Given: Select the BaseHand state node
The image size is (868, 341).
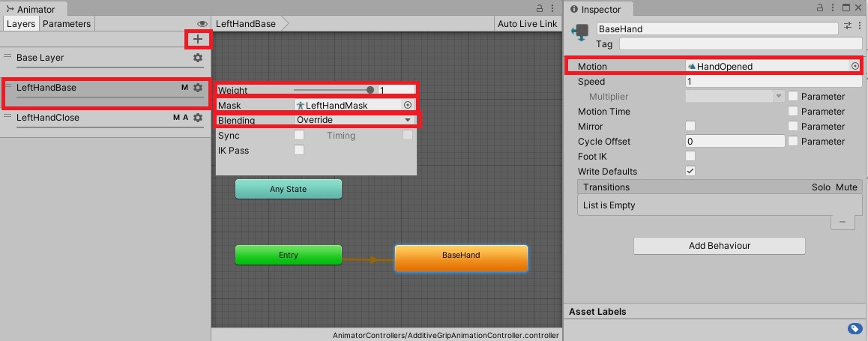Looking at the screenshot, I should 461,258.
